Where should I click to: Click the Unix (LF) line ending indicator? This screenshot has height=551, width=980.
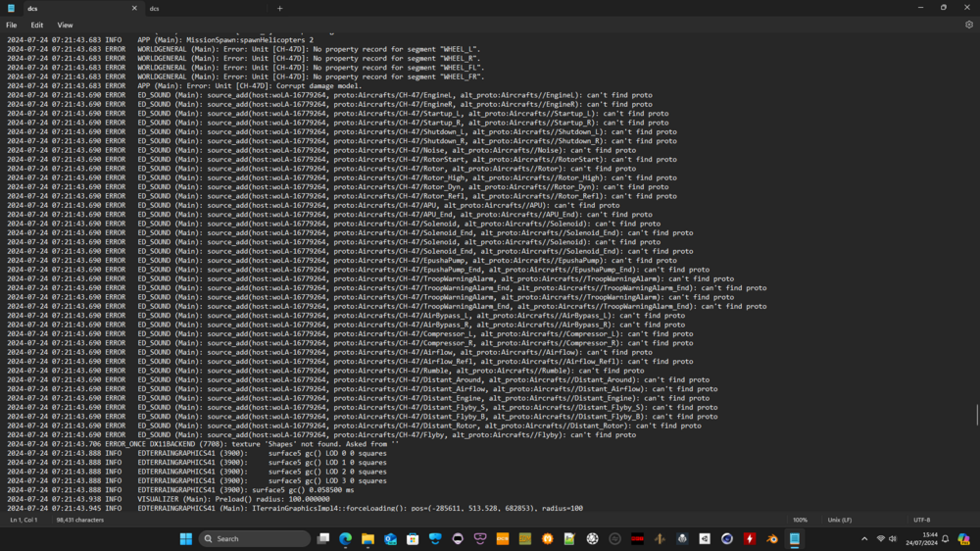[x=840, y=520]
